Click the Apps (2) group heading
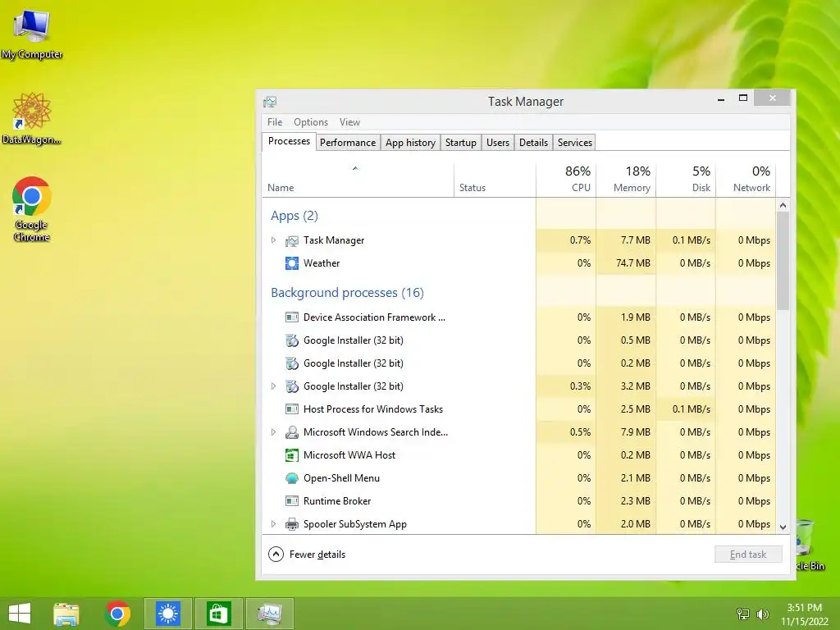Screen dimensions: 840x630 tap(294, 216)
